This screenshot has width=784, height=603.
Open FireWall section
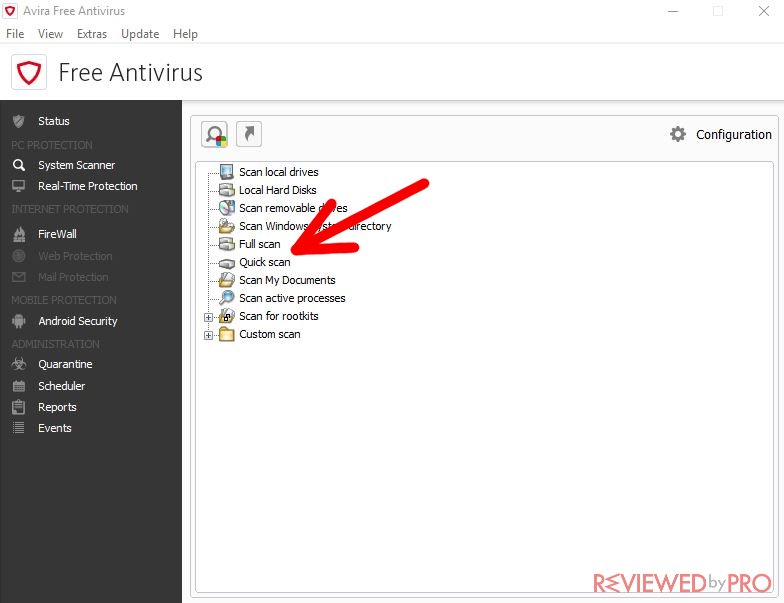[x=58, y=234]
